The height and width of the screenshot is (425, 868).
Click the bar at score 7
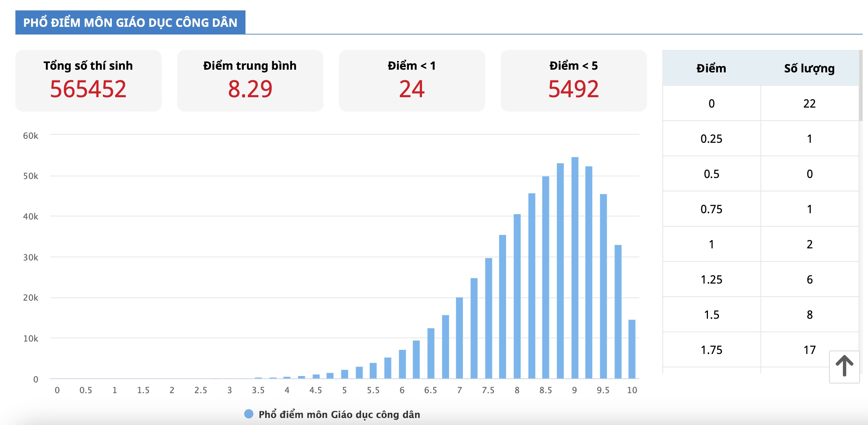pos(459,337)
